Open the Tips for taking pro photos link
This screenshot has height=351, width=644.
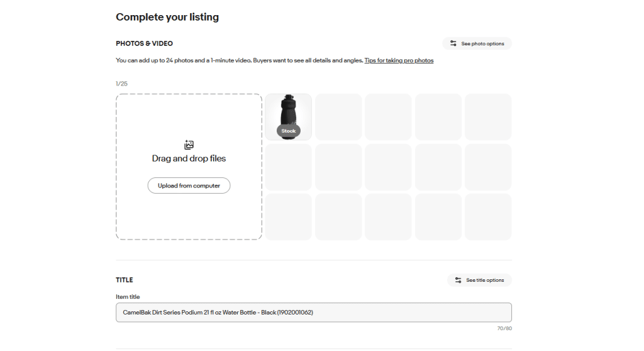click(399, 60)
